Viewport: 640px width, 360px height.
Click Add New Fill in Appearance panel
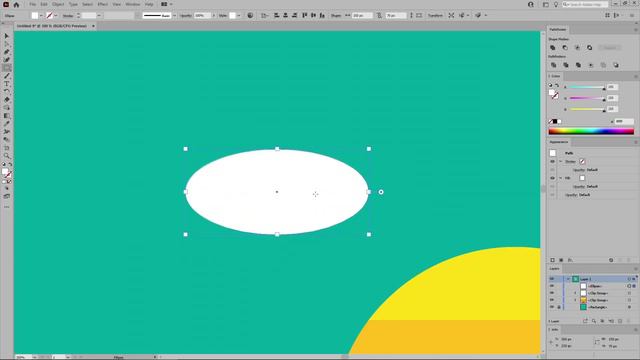561,260
